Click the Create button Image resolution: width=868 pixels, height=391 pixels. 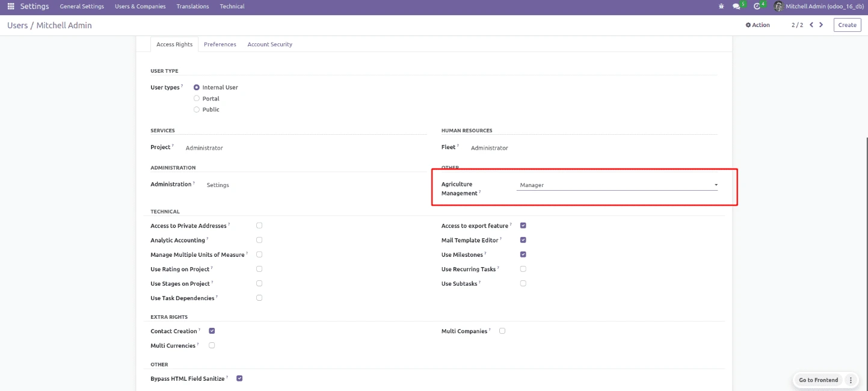pos(847,25)
